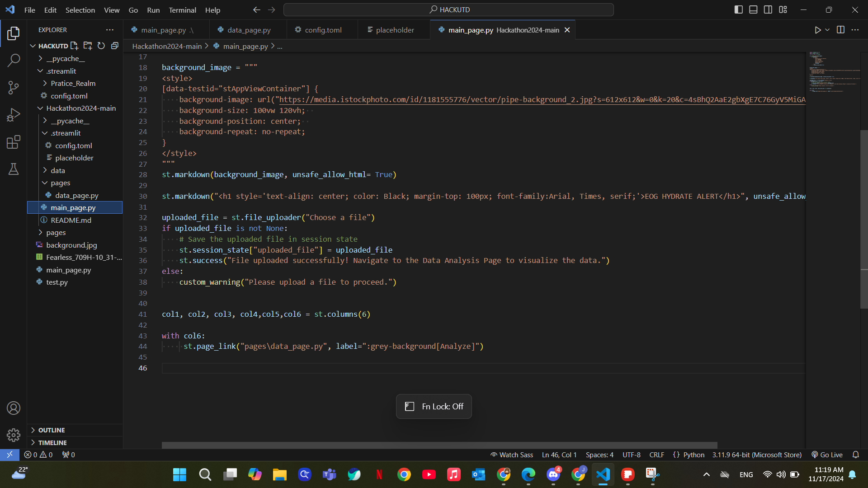Collapse all folders in Explorer

[x=115, y=46]
